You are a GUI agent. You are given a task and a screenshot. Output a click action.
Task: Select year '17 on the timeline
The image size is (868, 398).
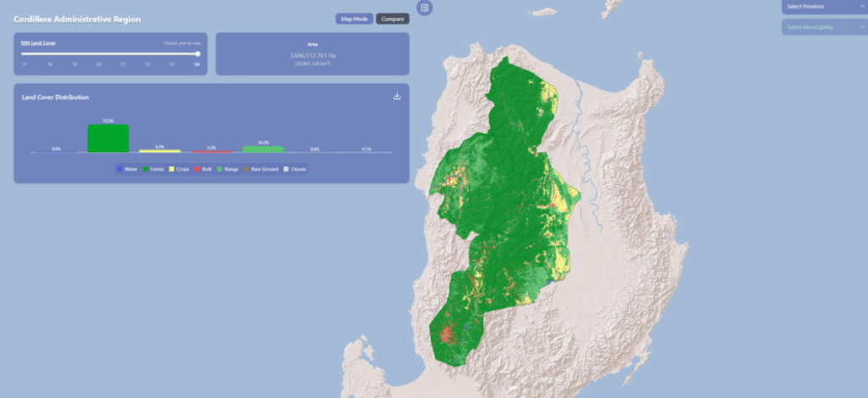(25, 64)
